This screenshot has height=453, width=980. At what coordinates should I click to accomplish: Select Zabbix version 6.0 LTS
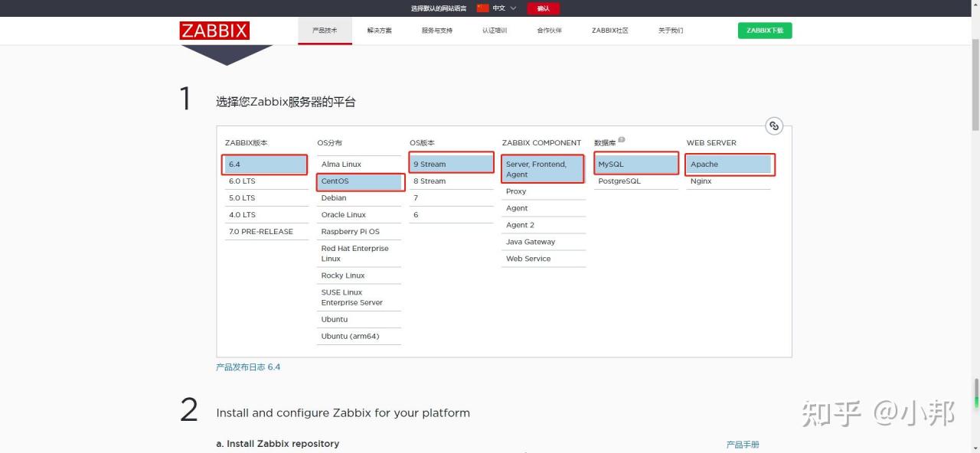point(267,181)
